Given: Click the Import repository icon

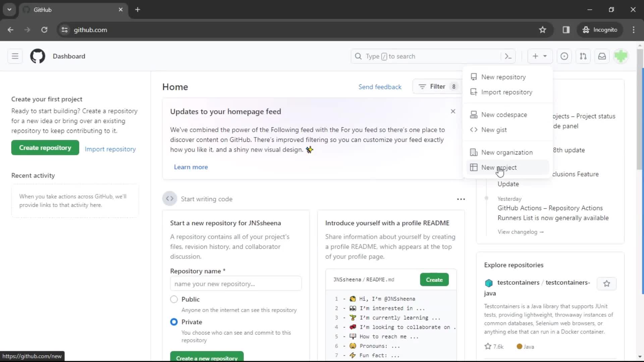Looking at the screenshot, I should (474, 92).
